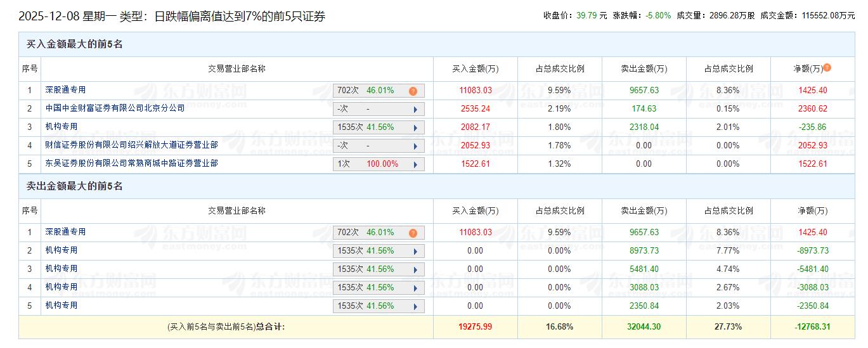The width and height of the screenshot is (868, 348).
Task: Click blue arrow in sell row with -8973.73 net
Action: point(415,251)
